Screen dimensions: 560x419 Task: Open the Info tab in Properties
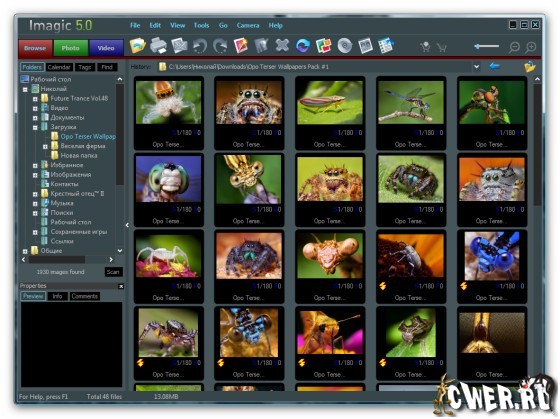tap(57, 296)
